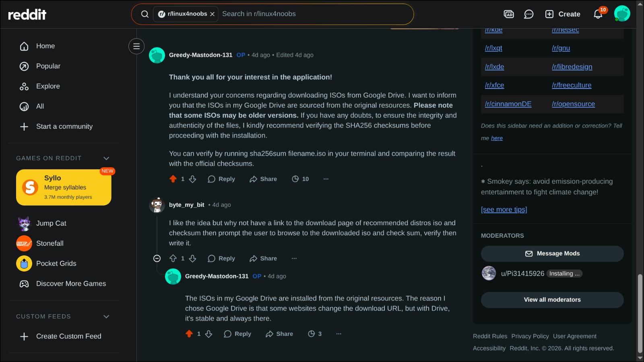Share byte_my_bit's comment
The image size is (644, 362).
pyautogui.click(x=263, y=259)
